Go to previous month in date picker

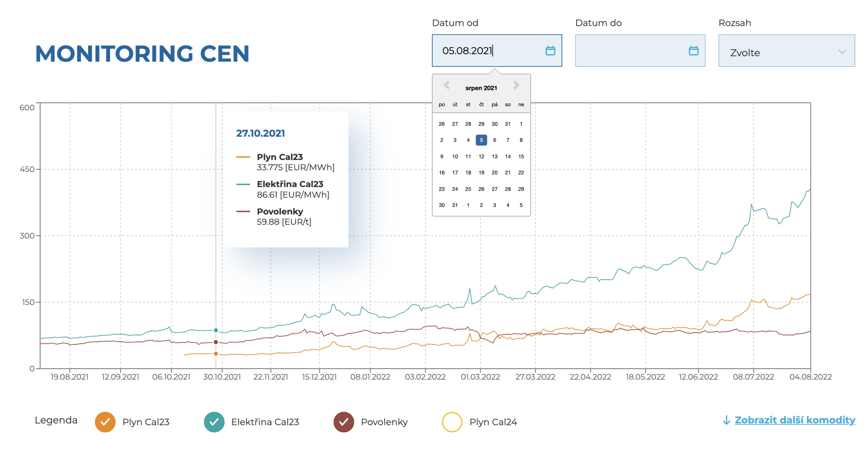point(447,85)
